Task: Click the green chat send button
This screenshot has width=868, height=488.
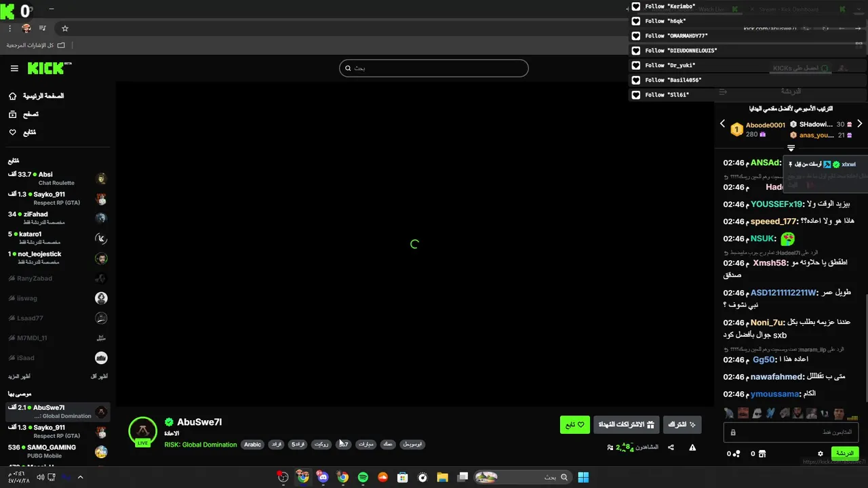Action: coord(845,453)
